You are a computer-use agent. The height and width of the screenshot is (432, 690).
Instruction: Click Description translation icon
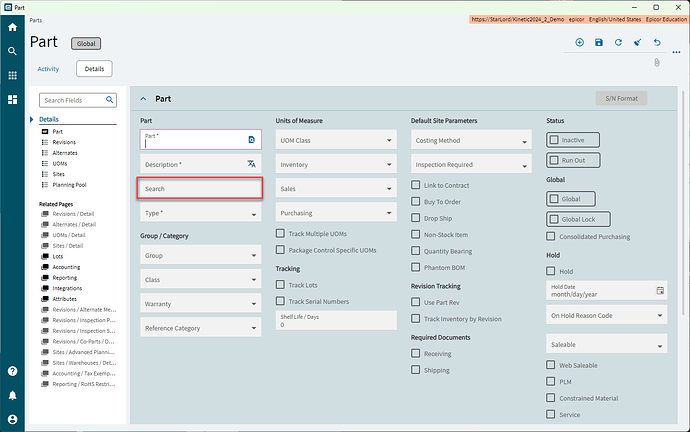point(251,164)
